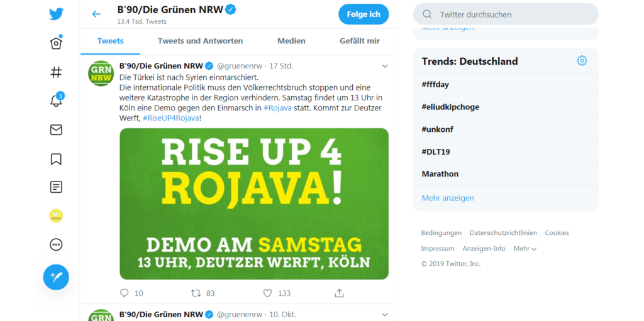Screen dimensions: 644x321
Task: Like the tweet with 133 likes
Action: coord(268,293)
